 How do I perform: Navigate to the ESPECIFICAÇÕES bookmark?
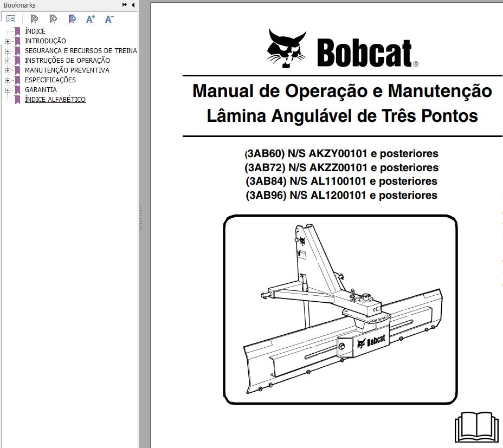(50, 80)
